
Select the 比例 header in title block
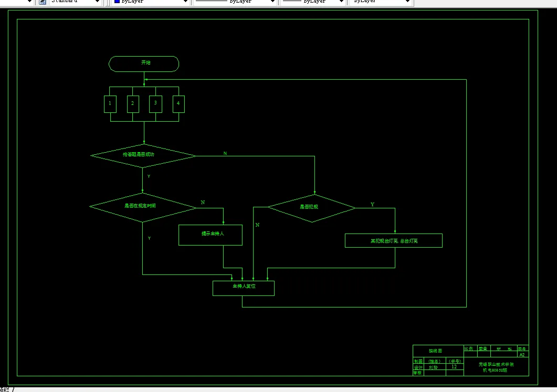469,348
